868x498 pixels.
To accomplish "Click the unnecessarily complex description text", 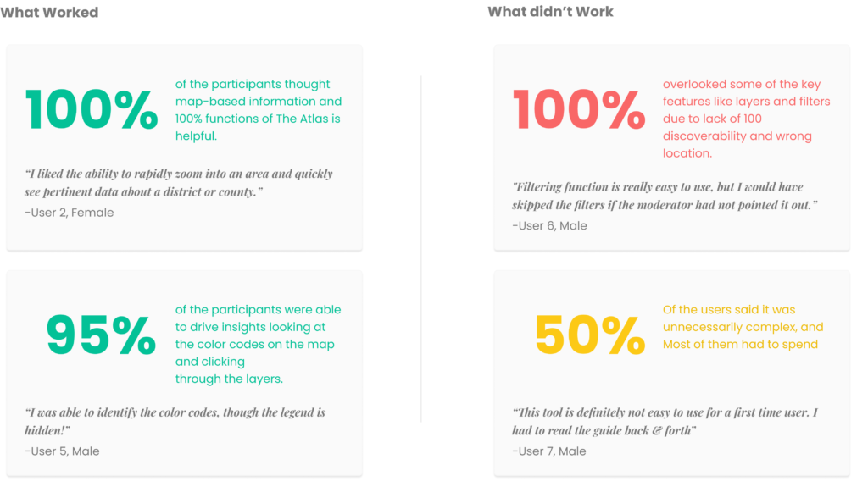I will pyautogui.click(x=743, y=327).
